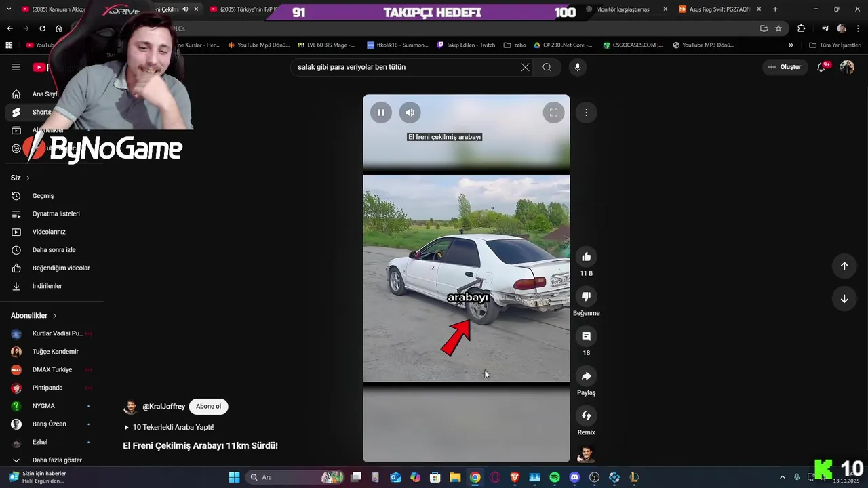Expand hidden bookmarks chevron
The image size is (868, 488).
point(791,45)
